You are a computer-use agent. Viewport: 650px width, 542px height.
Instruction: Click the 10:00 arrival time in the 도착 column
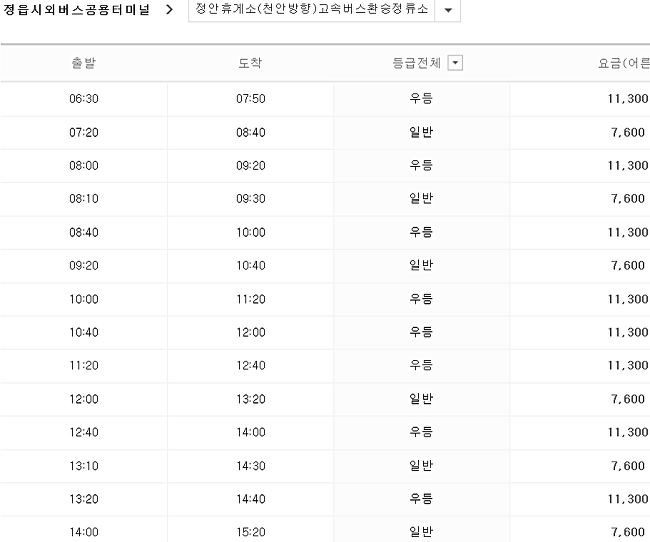(251, 232)
